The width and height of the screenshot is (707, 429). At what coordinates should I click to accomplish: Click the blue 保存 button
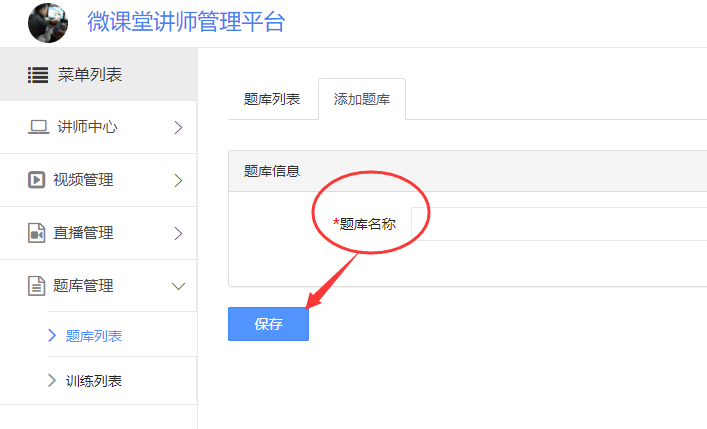coord(268,324)
